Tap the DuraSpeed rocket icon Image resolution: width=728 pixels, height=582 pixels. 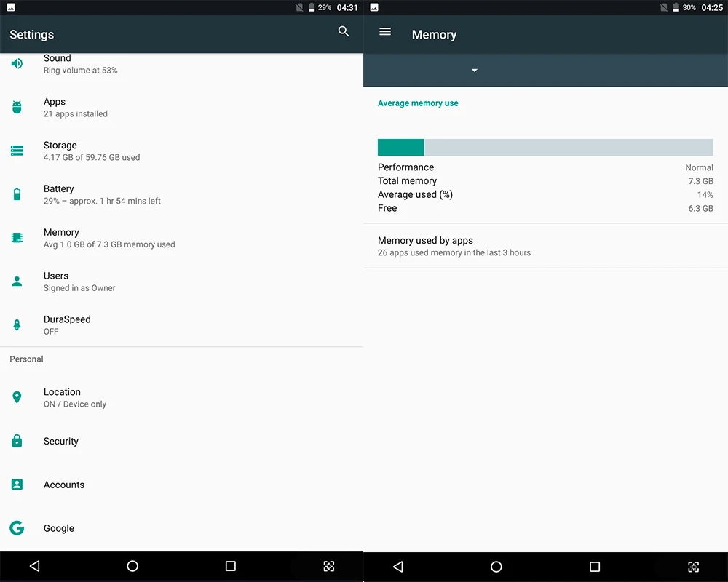pos(17,325)
